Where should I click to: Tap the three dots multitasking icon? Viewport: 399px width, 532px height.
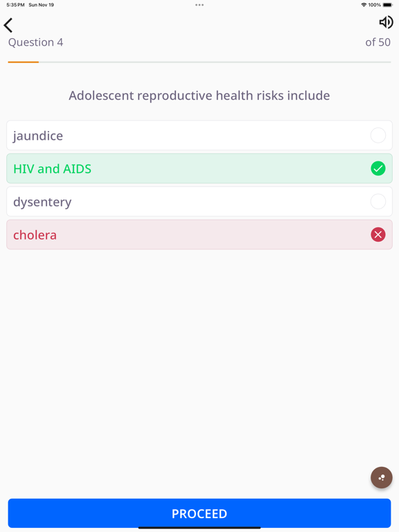(x=199, y=5)
